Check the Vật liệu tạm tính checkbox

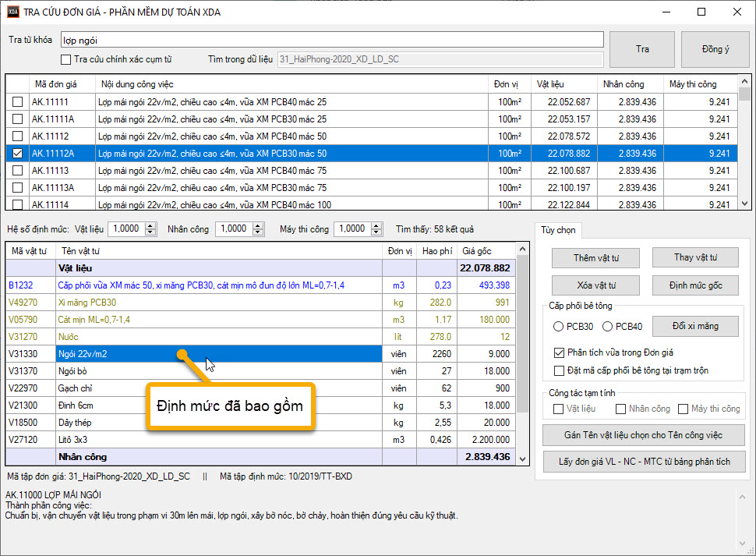click(x=558, y=409)
